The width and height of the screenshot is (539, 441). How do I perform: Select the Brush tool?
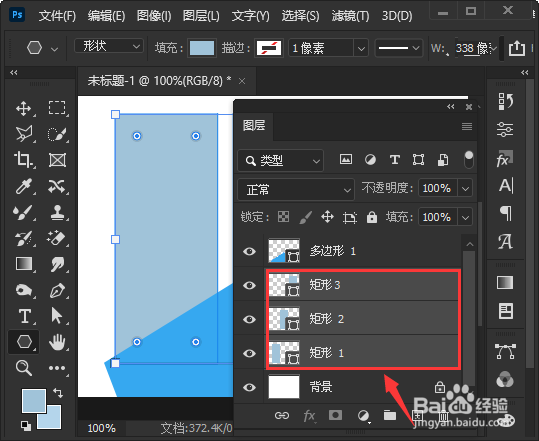[x=23, y=212]
